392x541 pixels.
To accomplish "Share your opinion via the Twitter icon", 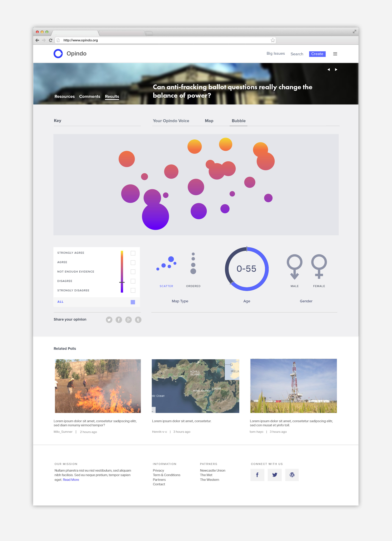I will [109, 320].
